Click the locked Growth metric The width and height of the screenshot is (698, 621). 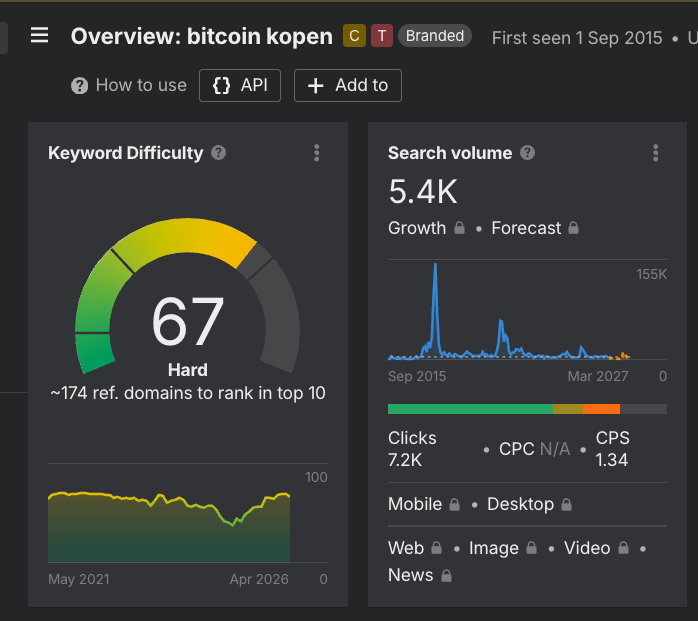(426, 228)
